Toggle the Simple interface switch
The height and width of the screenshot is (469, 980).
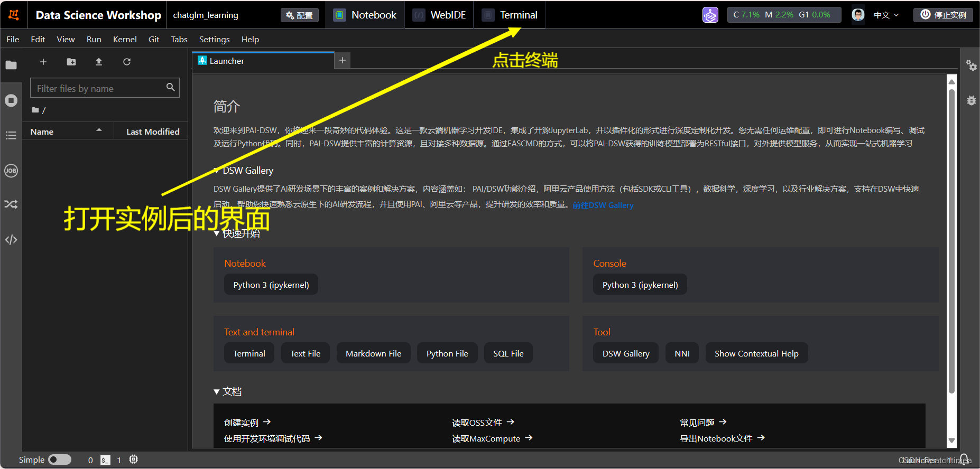tap(60, 459)
